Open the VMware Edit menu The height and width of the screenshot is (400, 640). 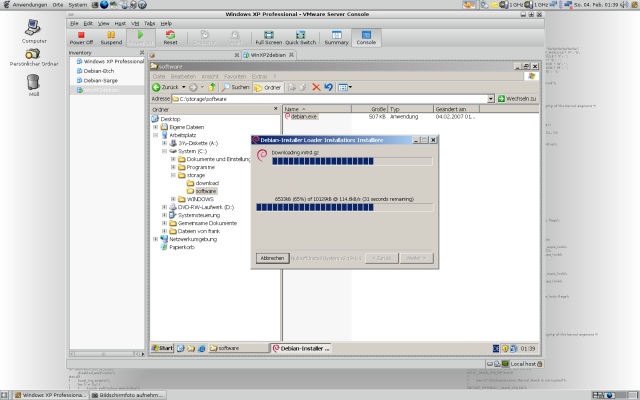[x=88, y=23]
